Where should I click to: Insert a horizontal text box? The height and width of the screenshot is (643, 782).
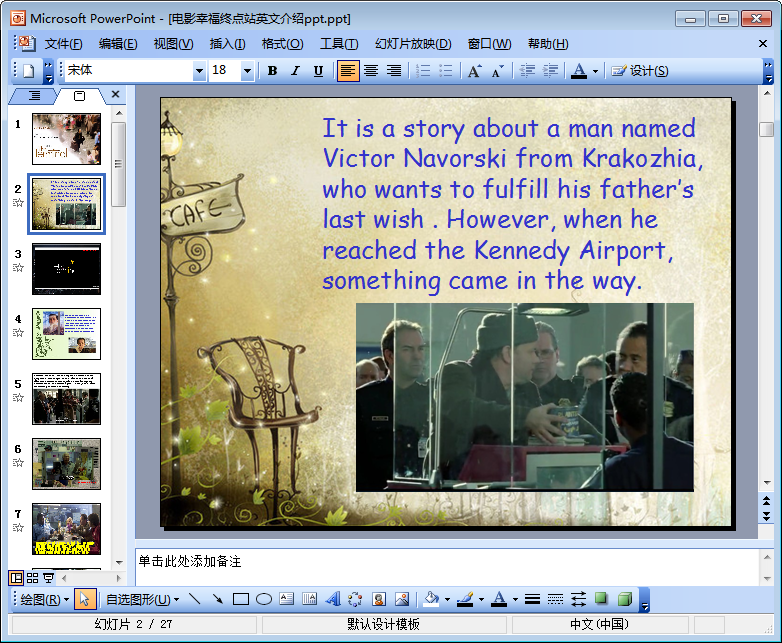[287, 599]
